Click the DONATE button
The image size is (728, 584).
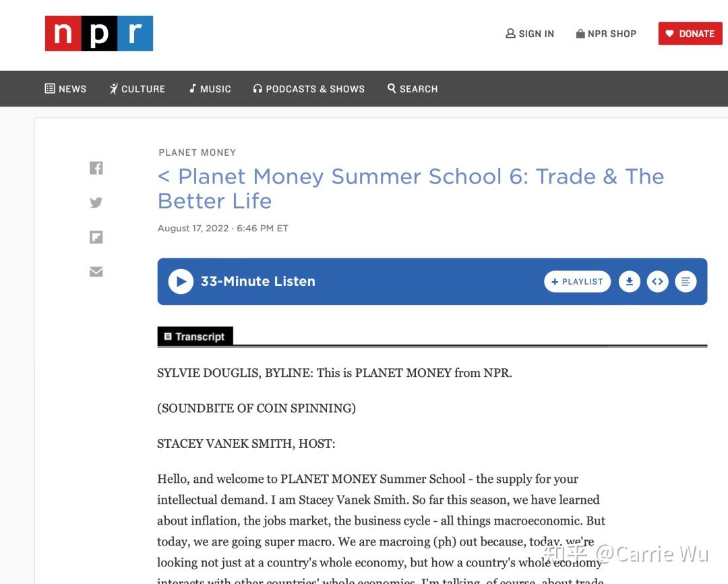pos(690,33)
